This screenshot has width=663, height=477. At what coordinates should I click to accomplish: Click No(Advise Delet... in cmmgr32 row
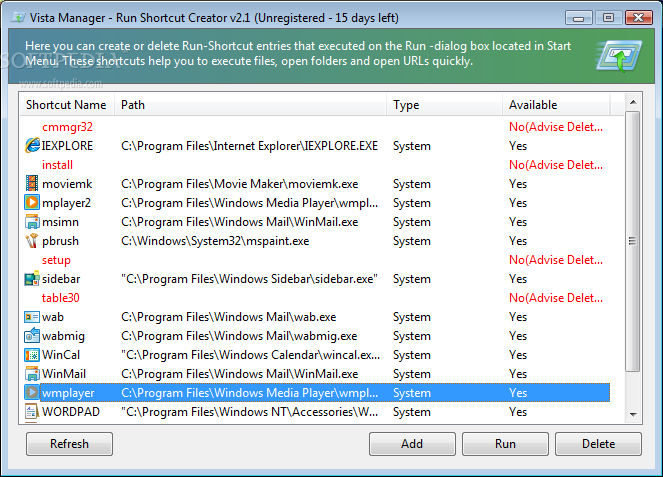(x=556, y=127)
